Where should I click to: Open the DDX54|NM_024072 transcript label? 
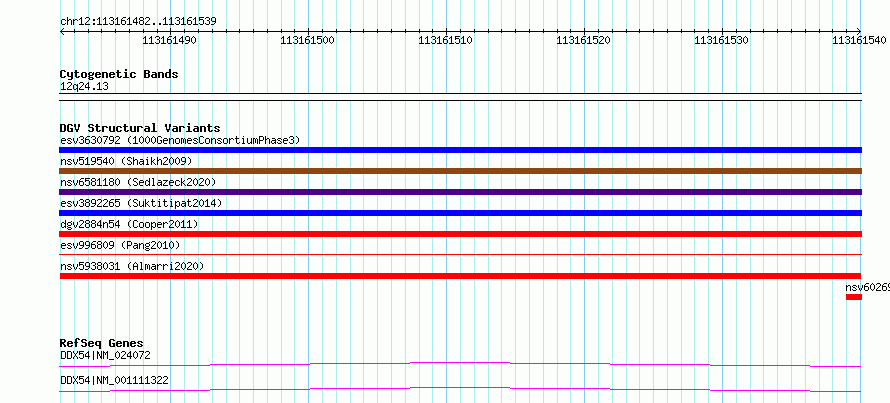105,355
